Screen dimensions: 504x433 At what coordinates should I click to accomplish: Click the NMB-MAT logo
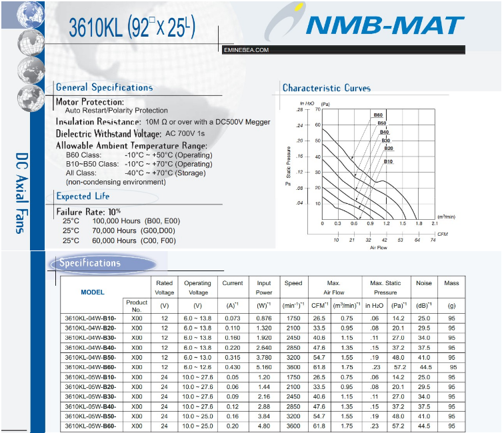coord(365,23)
